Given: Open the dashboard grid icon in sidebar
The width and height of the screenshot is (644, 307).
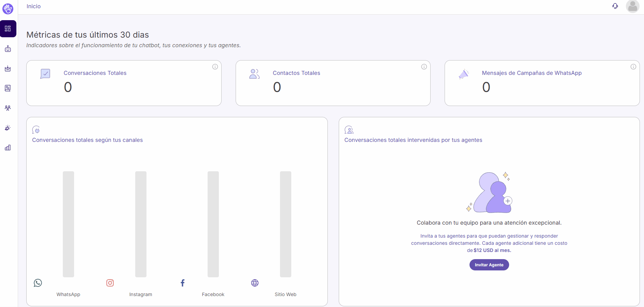Looking at the screenshot, I should click(8, 29).
